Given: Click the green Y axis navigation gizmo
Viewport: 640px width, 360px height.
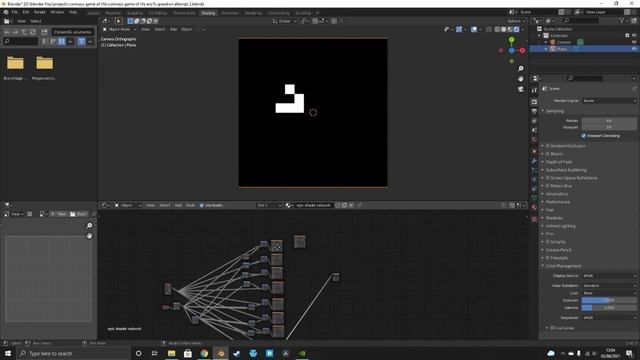Looking at the screenshot, I should 511,40.
